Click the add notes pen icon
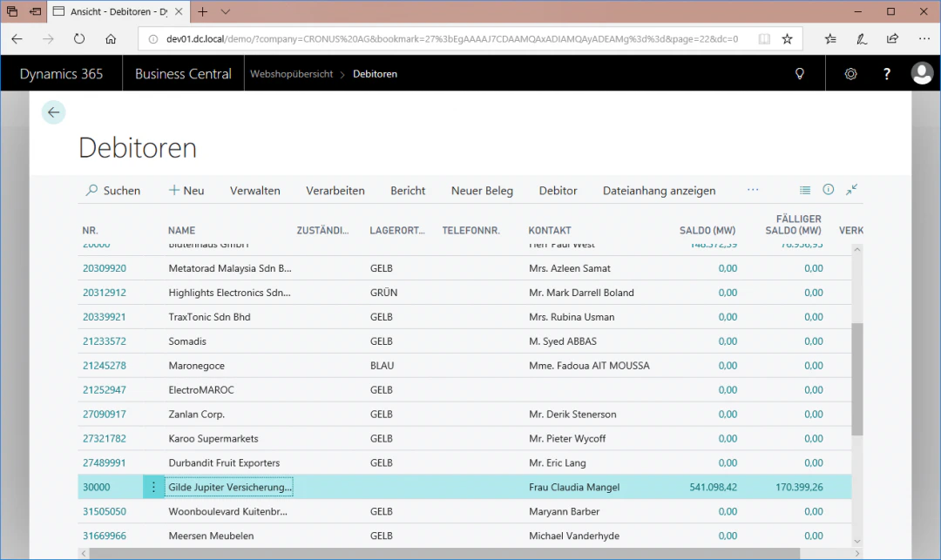 tap(862, 39)
